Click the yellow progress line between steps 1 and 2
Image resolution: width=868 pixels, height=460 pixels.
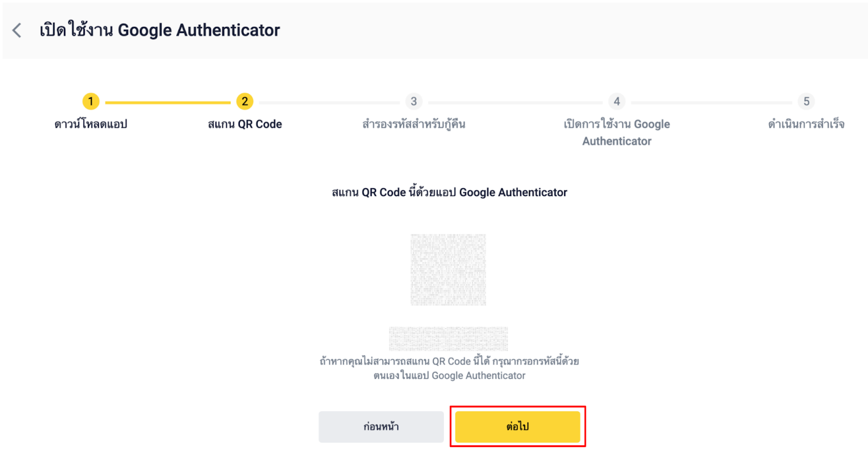168,102
